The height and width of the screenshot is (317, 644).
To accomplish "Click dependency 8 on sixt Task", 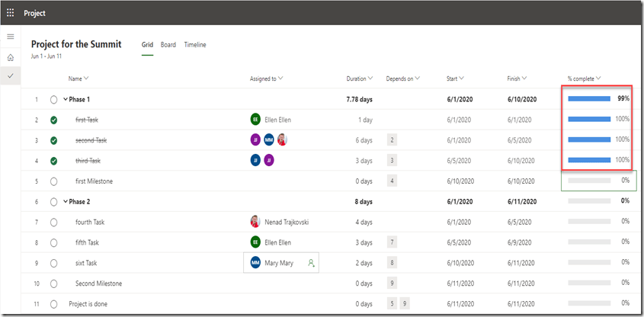I will tap(392, 263).
